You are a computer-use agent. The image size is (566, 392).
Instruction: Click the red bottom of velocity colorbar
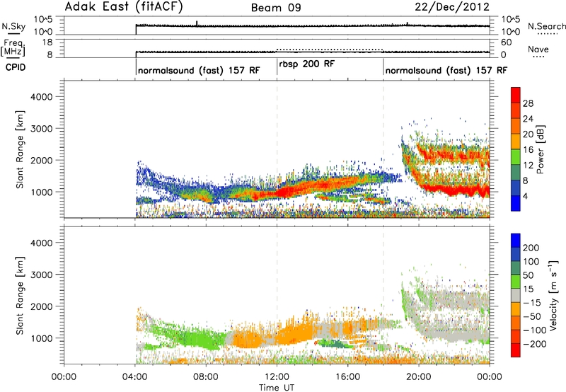tap(516, 350)
